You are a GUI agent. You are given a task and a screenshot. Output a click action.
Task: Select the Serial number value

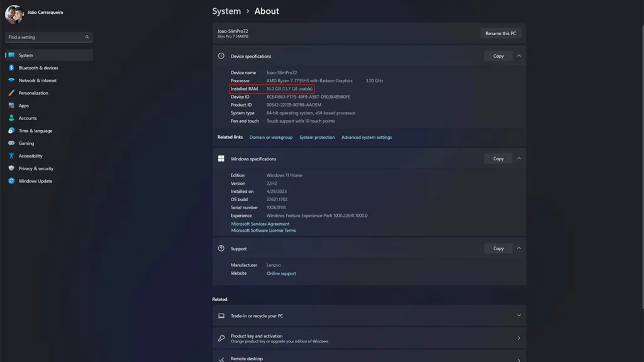pos(276,207)
